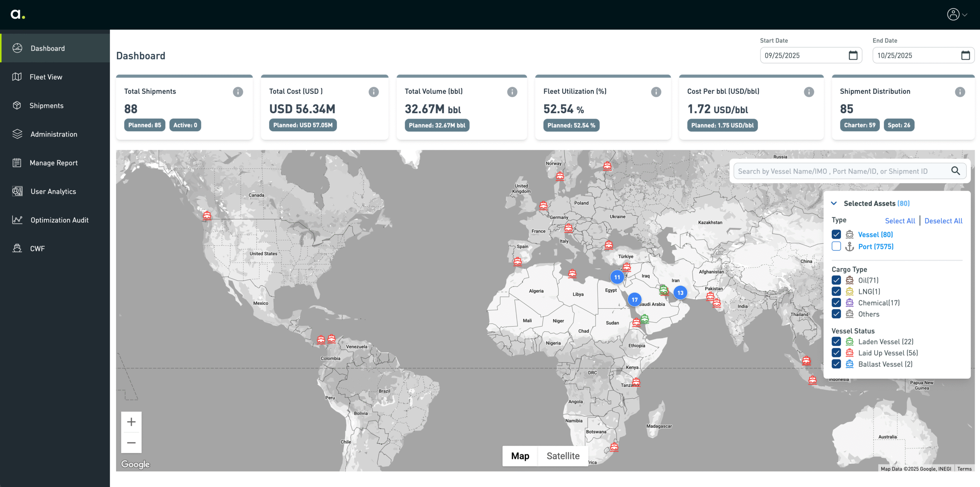Open the Start Date calendar picker

point(853,55)
